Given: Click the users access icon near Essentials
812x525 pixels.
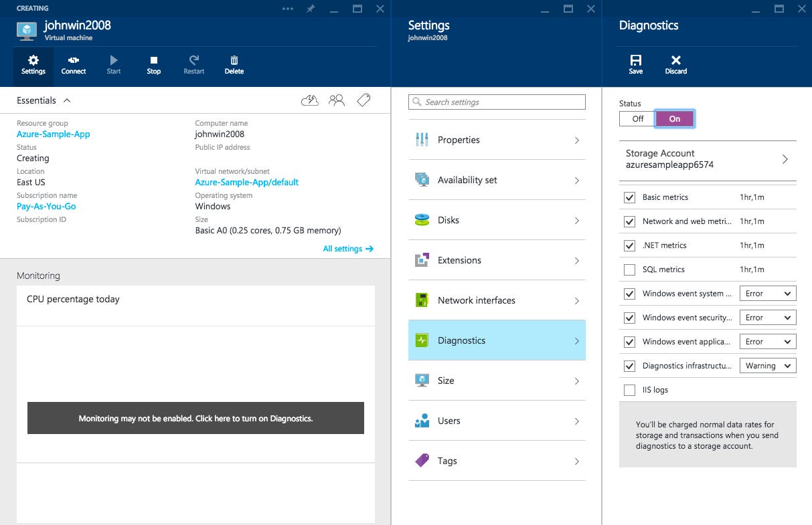Looking at the screenshot, I should [336, 99].
